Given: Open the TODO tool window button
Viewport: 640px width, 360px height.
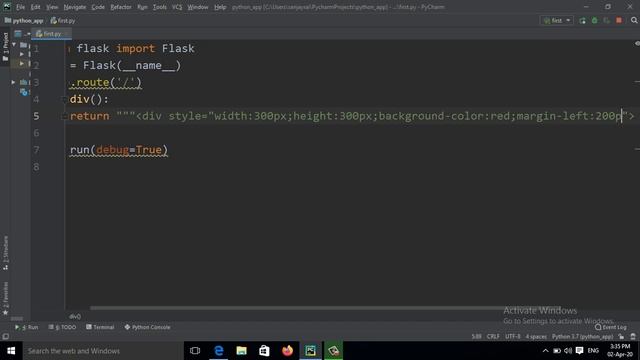Looking at the screenshot, I should click(62, 327).
